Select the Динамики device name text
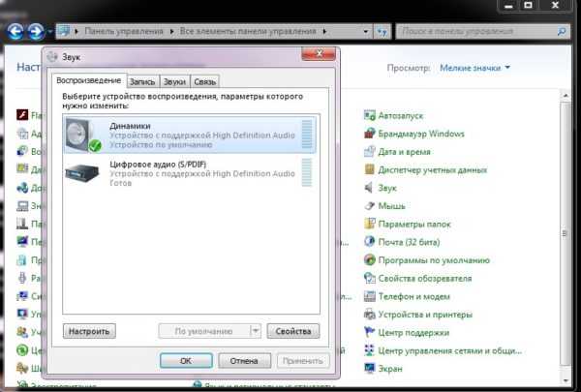The image size is (581, 392). click(x=130, y=126)
